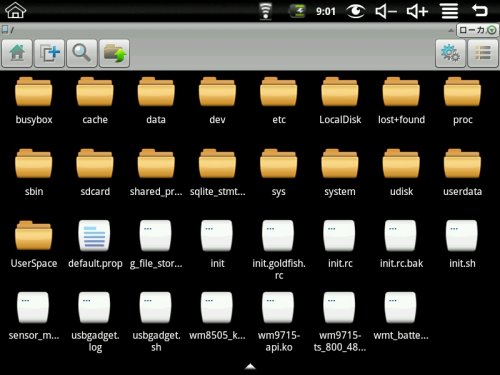The height and width of the screenshot is (375, 500).
Task: Open settings gear button in toolbar
Action: tap(450, 53)
